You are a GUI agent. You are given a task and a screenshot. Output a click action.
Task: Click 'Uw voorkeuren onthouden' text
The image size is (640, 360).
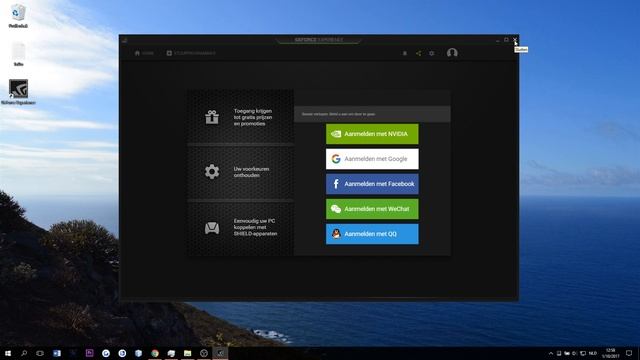coord(251,172)
